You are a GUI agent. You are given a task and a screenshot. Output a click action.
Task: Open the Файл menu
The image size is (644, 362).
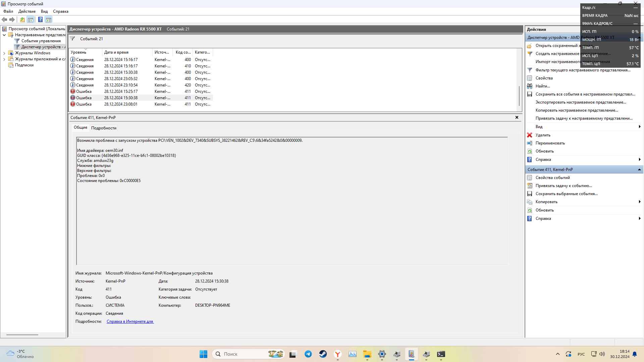(8, 11)
